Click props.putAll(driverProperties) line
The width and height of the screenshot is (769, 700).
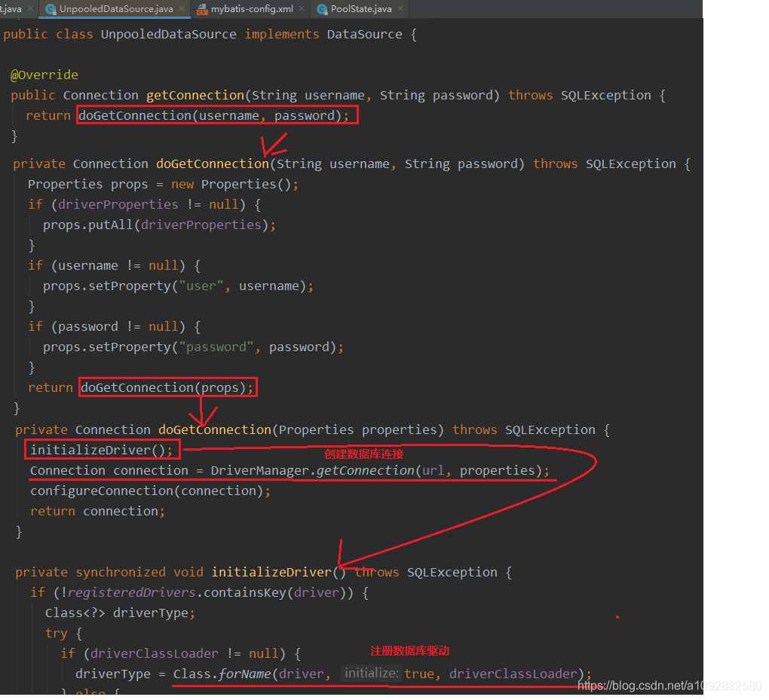click(159, 225)
